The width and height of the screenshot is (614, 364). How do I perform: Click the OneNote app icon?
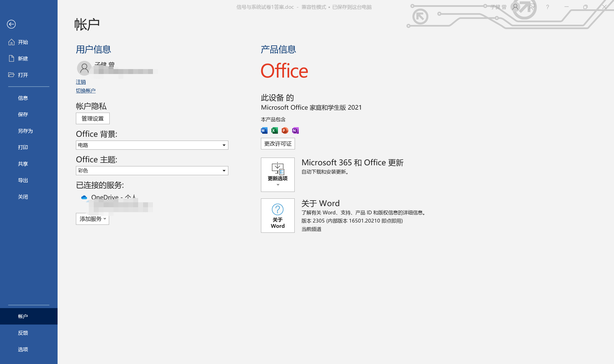(295, 130)
